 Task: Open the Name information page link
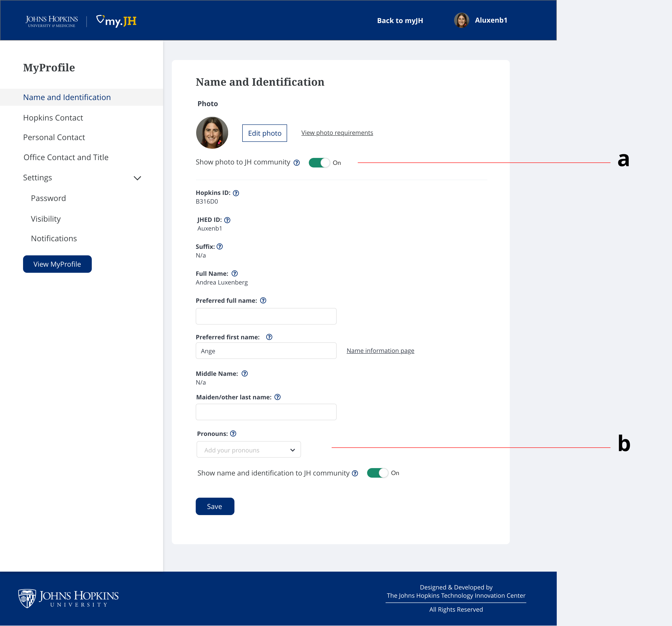click(x=380, y=351)
